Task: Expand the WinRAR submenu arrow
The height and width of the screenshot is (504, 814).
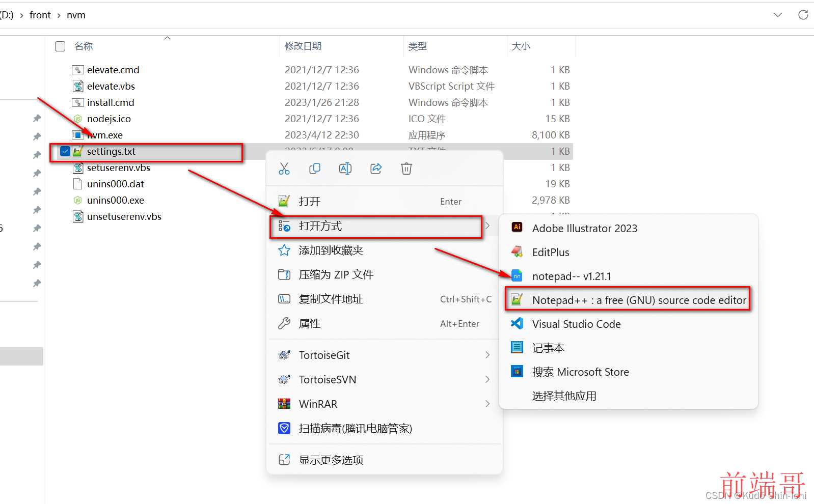Action: (x=487, y=404)
